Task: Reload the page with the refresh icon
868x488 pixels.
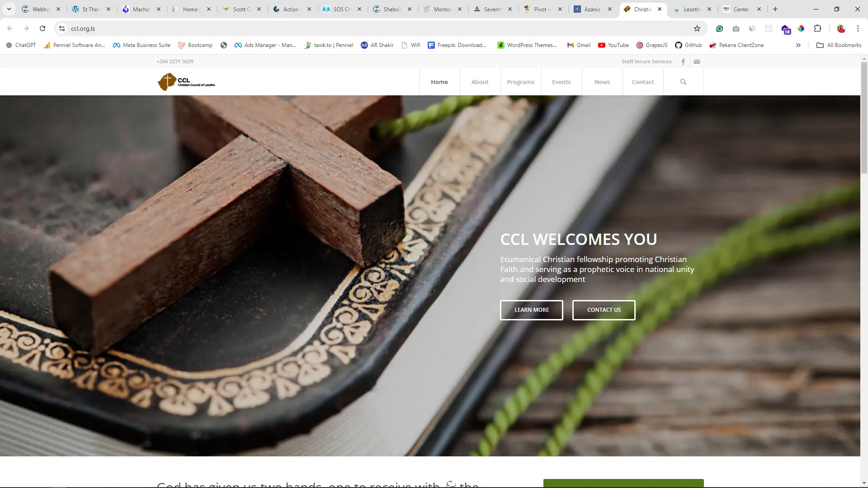Action: coord(42,28)
